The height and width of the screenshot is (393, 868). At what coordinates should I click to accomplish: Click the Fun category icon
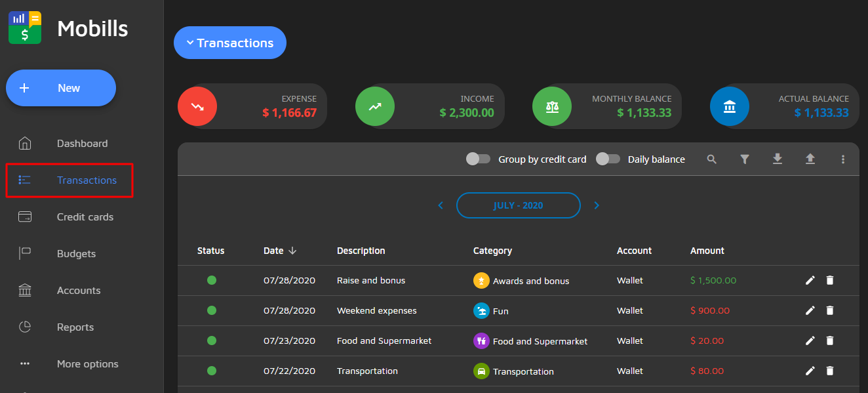tap(481, 311)
